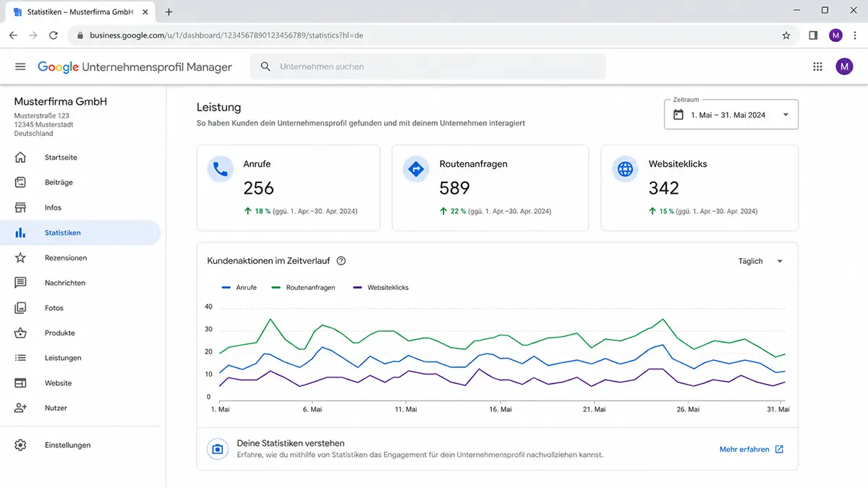This screenshot has width=868, height=488.
Task: View the site info lock icon
Action: pyautogui.click(x=80, y=35)
